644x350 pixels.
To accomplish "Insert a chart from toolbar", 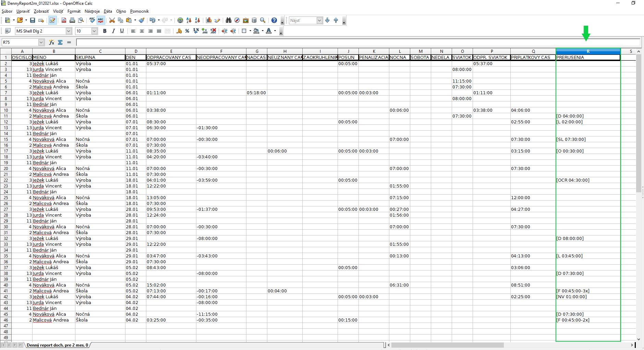I will 209,21.
